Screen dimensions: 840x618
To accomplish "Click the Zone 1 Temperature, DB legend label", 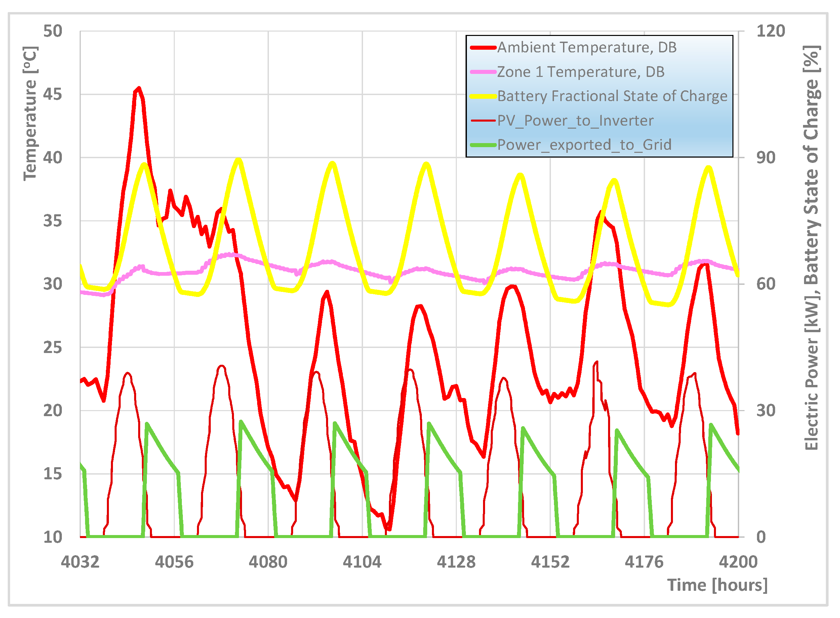I will tap(581, 72).
